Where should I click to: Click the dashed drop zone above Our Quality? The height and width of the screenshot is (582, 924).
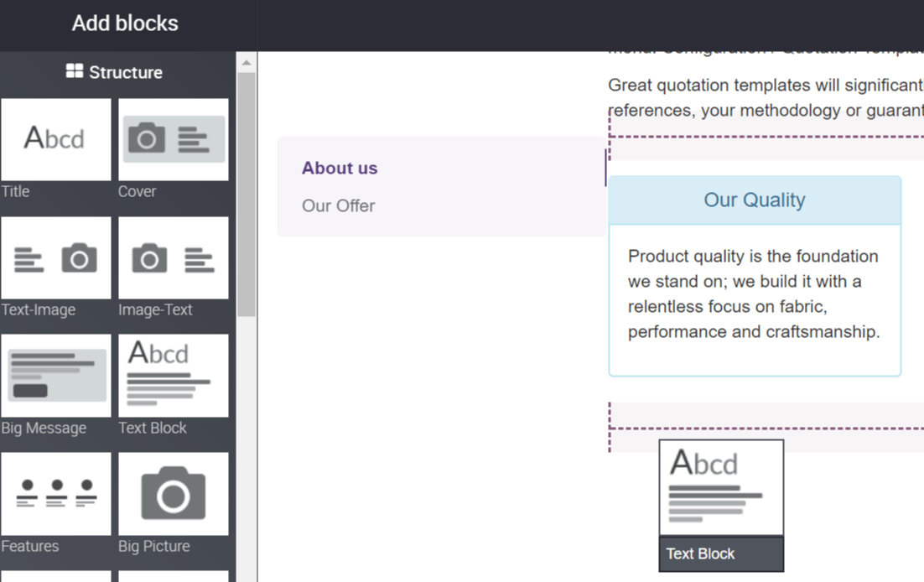coord(766,148)
